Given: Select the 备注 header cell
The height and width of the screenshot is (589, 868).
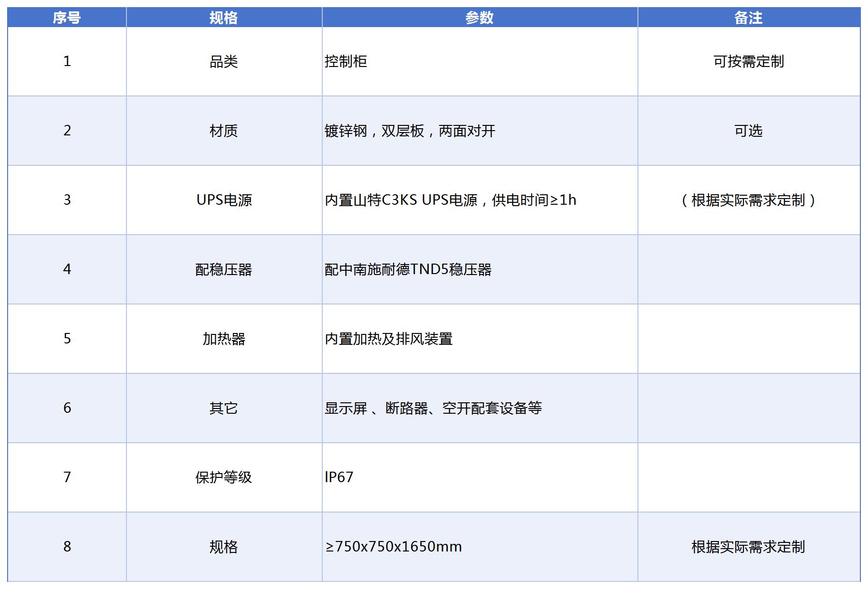Looking at the screenshot, I should coord(748,18).
